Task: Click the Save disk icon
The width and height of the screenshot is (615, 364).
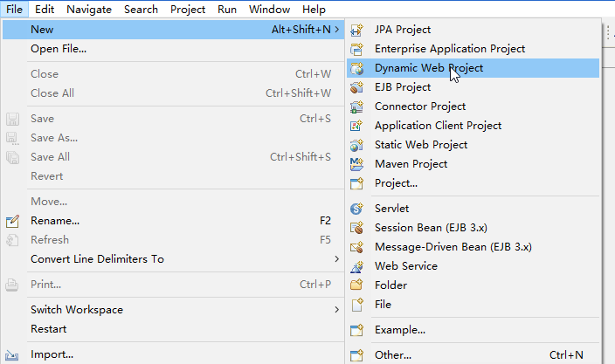Action: pos(12,119)
